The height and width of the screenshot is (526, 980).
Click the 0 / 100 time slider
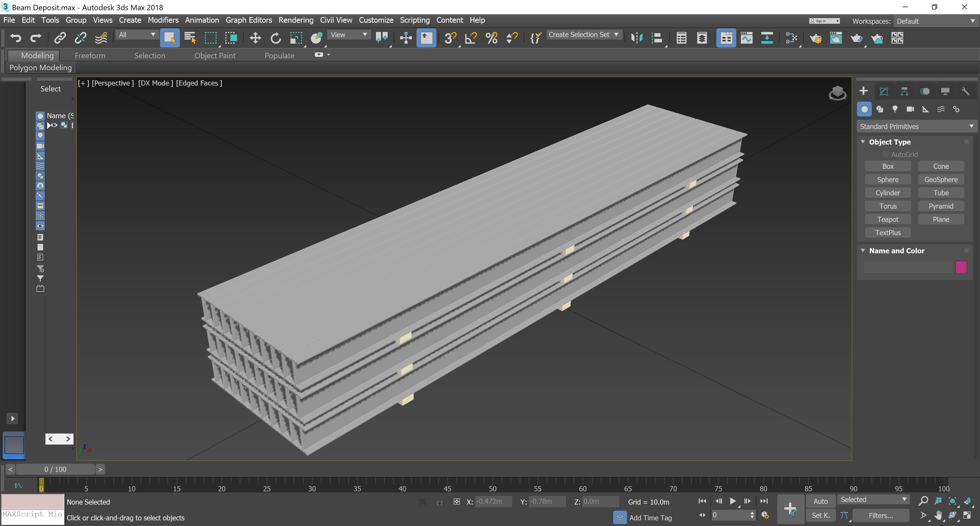[55, 469]
